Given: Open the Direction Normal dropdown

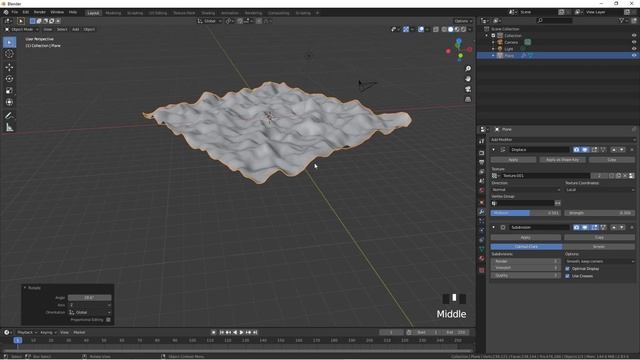Looking at the screenshot, I should 526,190.
